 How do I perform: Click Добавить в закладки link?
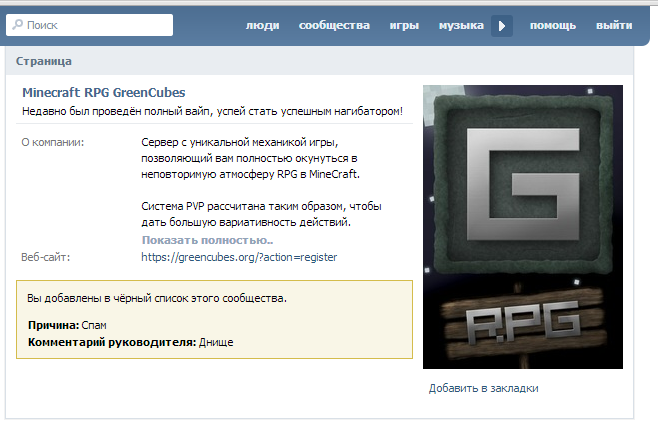(x=483, y=388)
